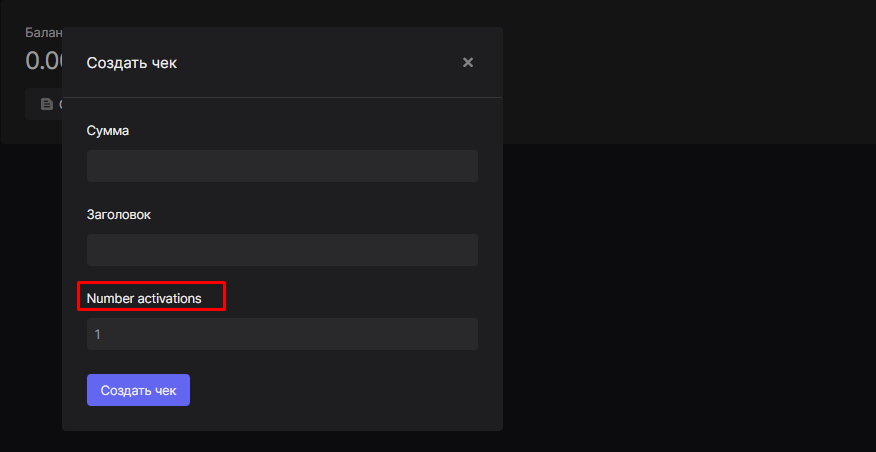Dismiss the modal using the cross icon
The image size is (876, 452).
467,63
